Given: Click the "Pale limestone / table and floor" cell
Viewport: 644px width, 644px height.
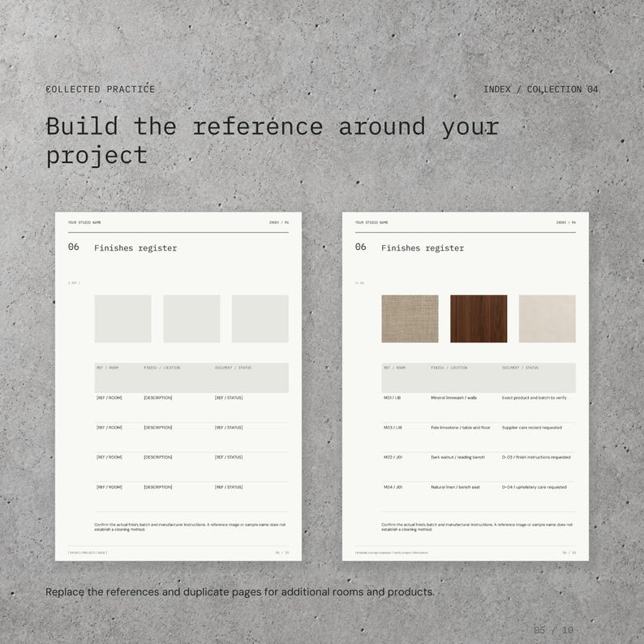Looking at the screenshot, I should tap(461, 427).
